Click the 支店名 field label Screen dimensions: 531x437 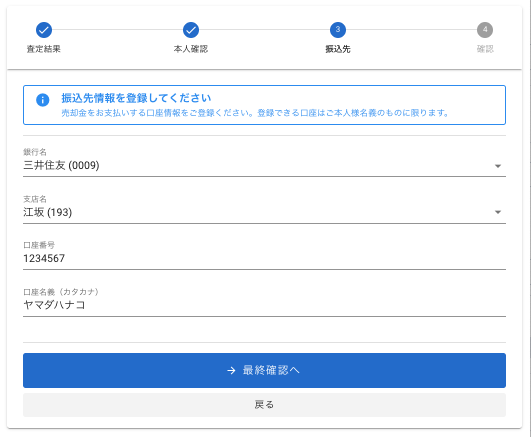(x=35, y=199)
